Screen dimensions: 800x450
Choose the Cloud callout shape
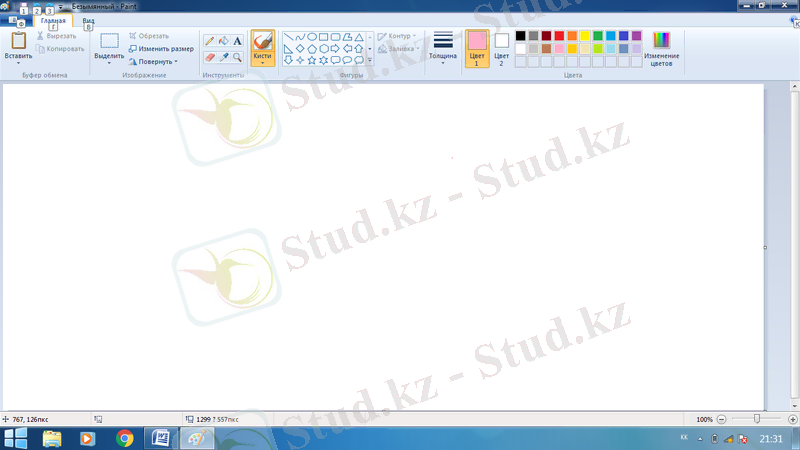(x=359, y=60)
